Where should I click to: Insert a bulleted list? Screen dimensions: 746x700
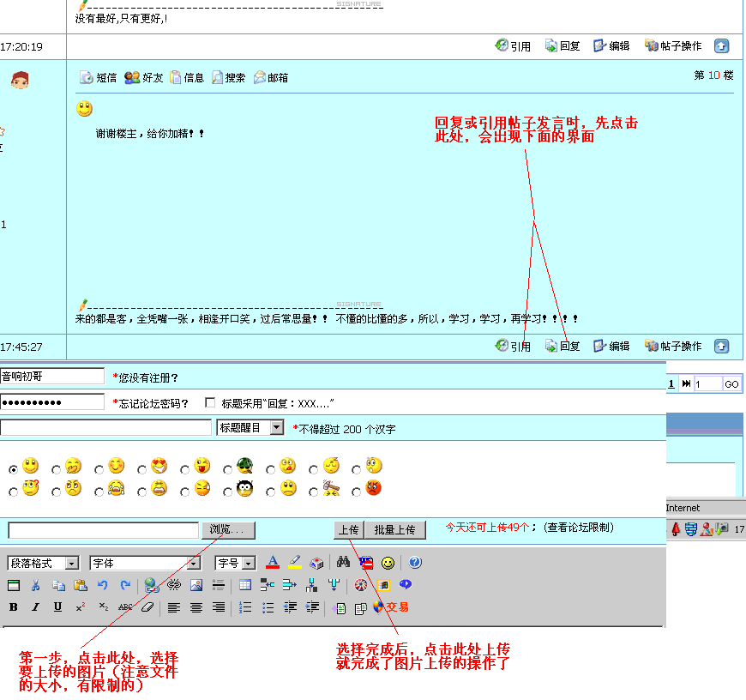pos(268,607)
